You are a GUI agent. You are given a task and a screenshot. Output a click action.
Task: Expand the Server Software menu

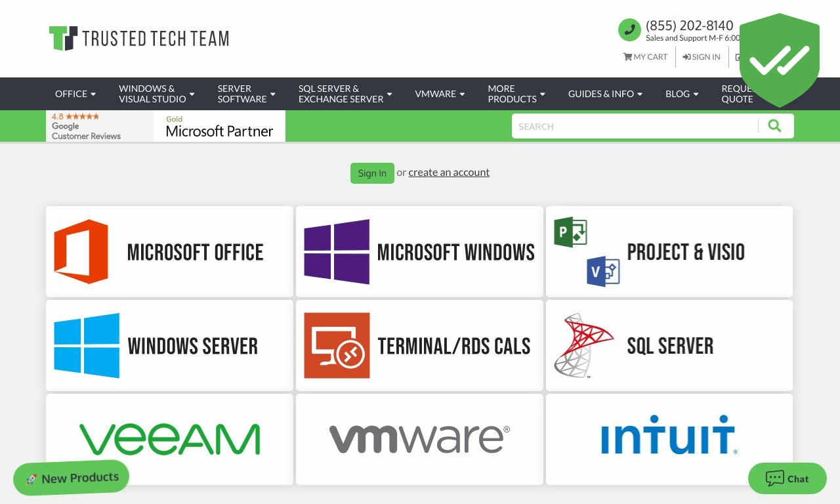click(x=247, y=94)
